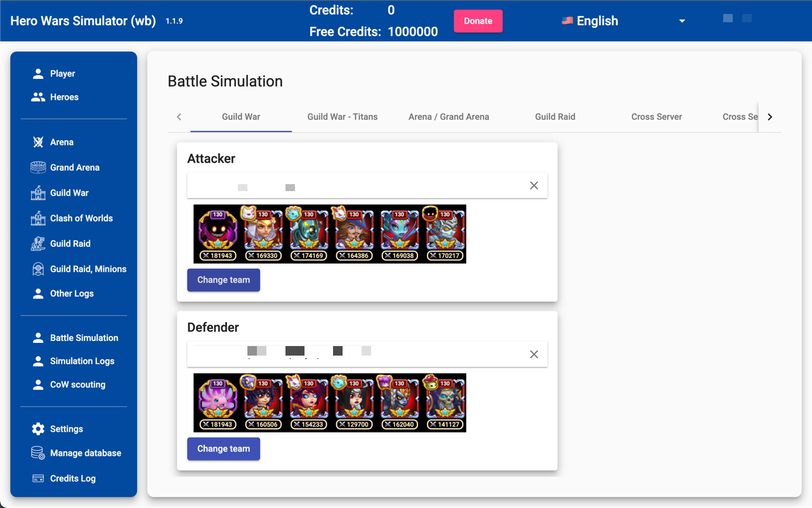This screenshot has width=812, height=508.
Task: Open the Grand Arena section
Action: pos(75,167)
